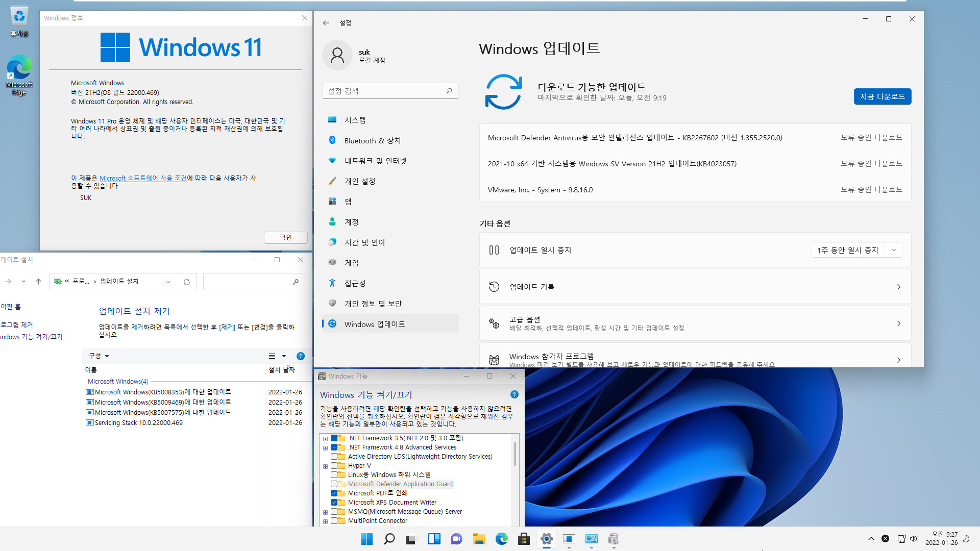Click 설정 검색 input field
980x551 pixels.
tap(390, 91)
